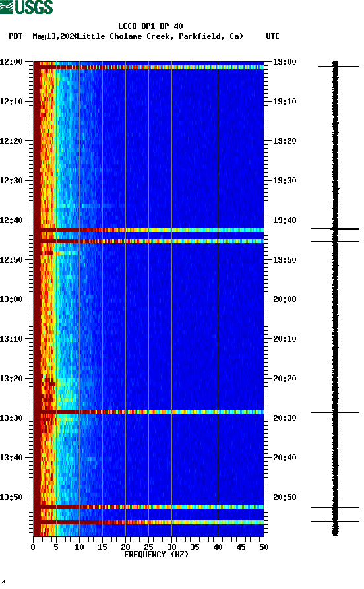Screen dimensions: 364x589
Task: Click the "PDT" timezone label
Action: tap(15, 36)
